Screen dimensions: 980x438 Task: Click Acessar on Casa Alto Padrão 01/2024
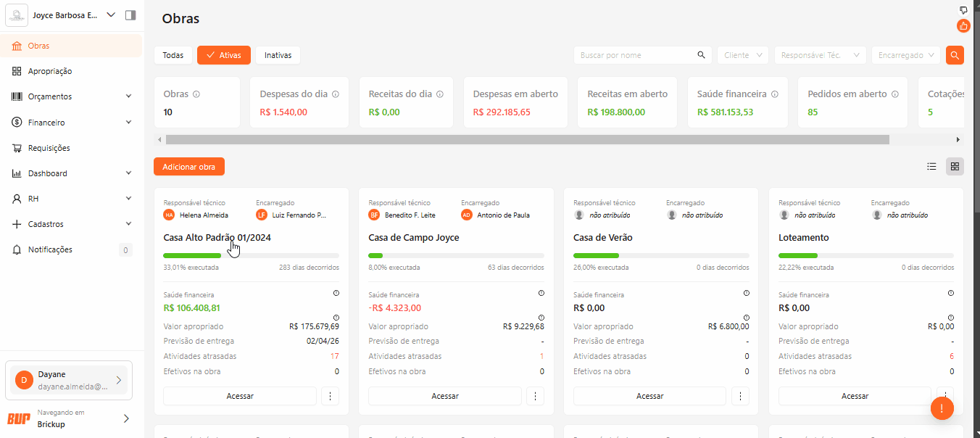(240, 396)
